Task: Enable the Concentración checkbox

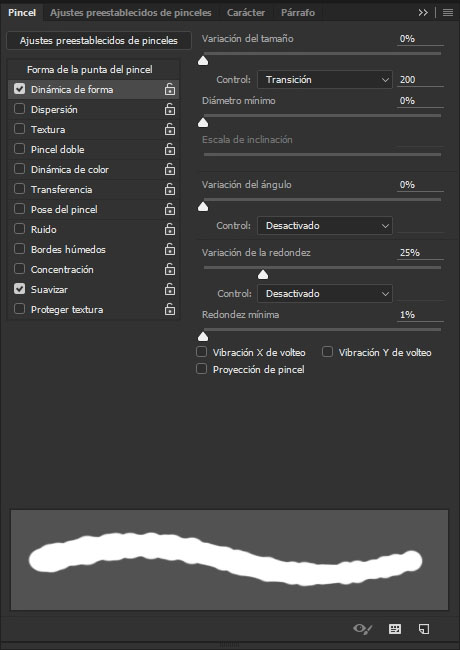Action: 19,269
